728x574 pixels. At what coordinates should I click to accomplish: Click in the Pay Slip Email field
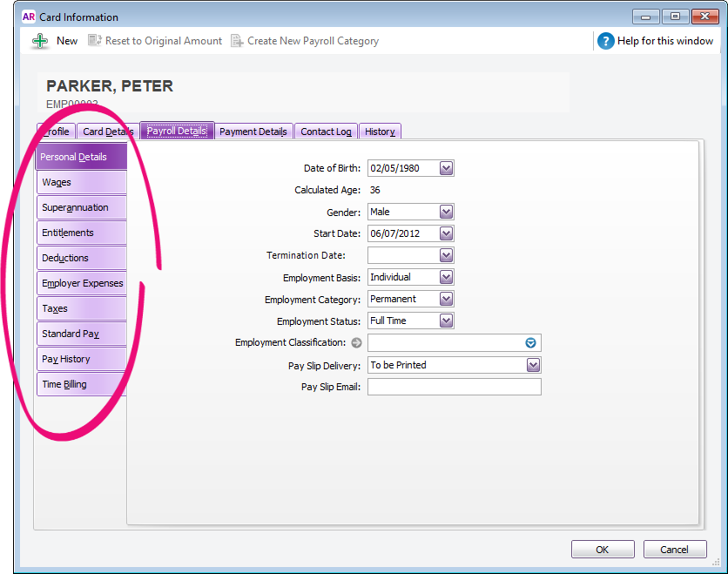(454, 387)
